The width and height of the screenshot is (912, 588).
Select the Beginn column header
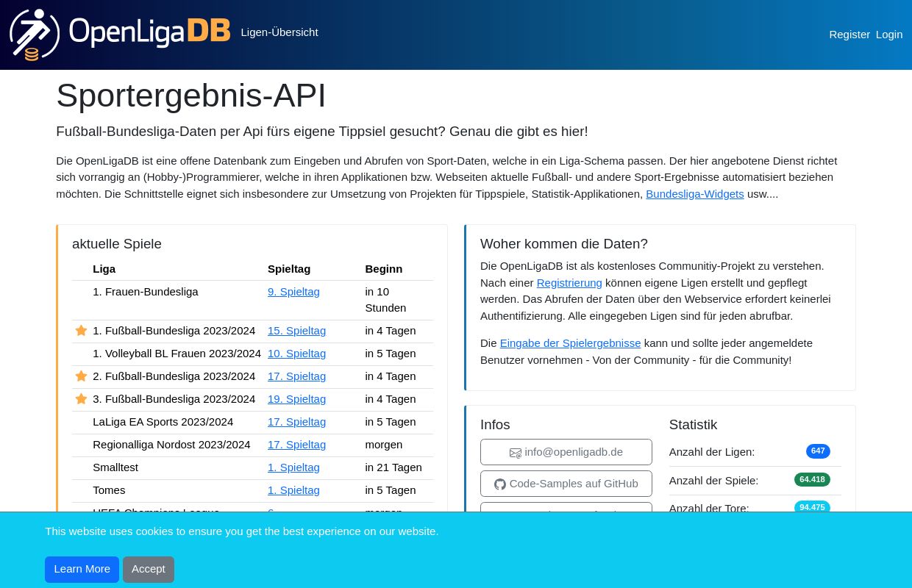[x=384, y=269]
